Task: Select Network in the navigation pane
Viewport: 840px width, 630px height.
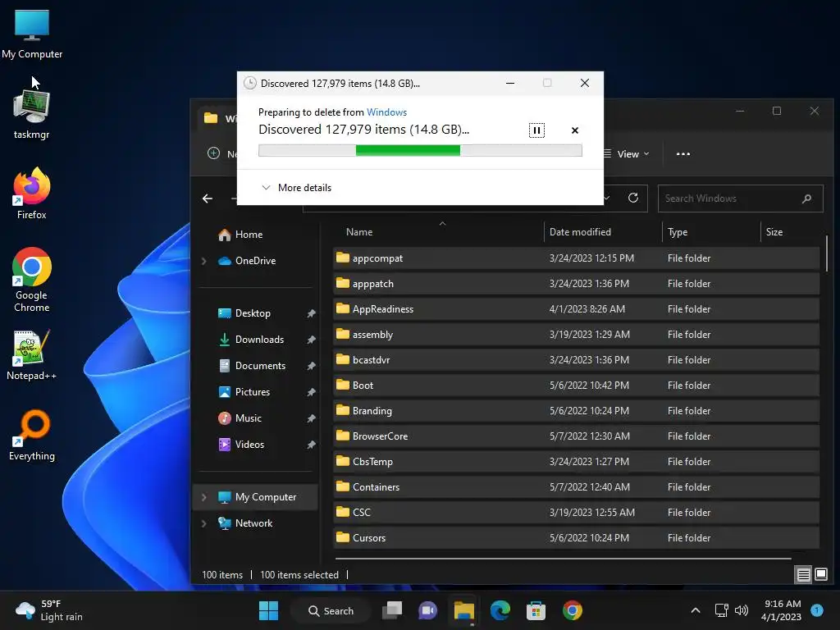Action: click(x=246, y=523)
